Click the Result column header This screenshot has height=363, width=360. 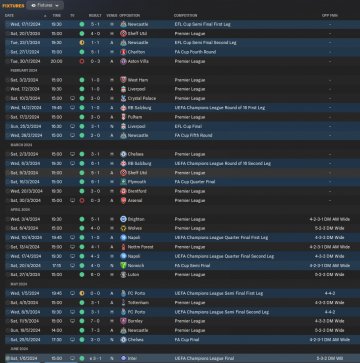(x=95, y=16)
